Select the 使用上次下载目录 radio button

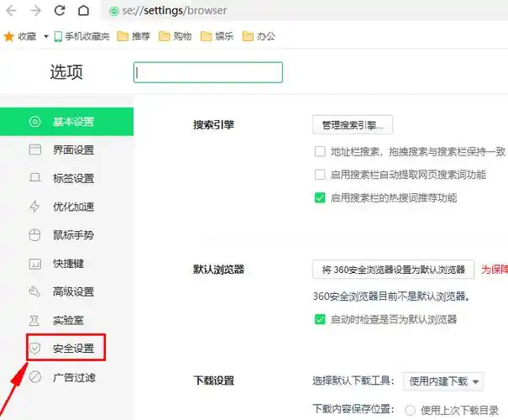[411, 410]
